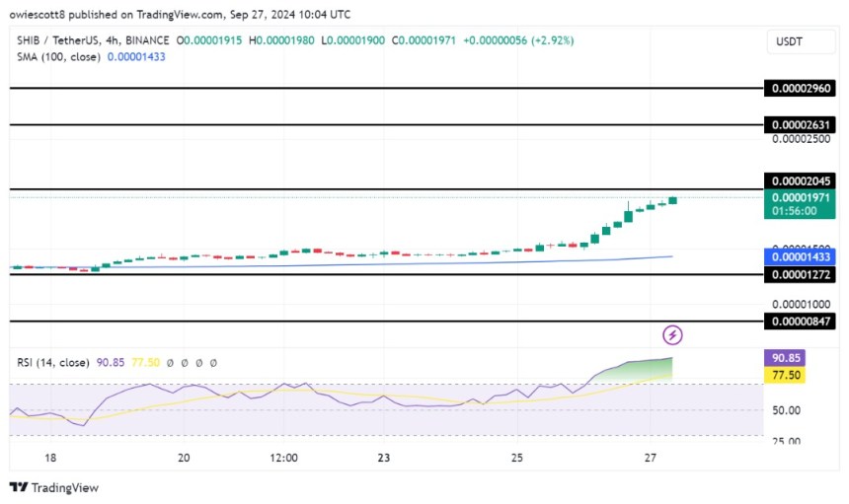Click the purple 90.85 RSI value label
The width and height of the screenshot is (849, 504).
788,359
